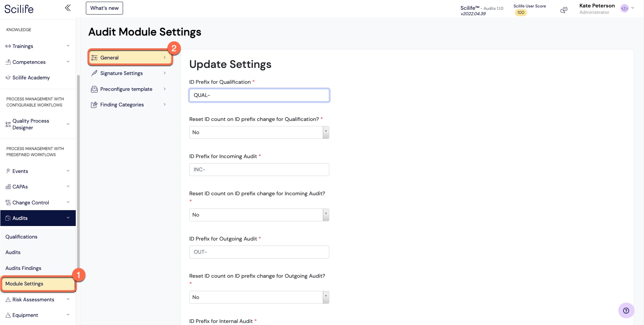Open Scilife Academy from the sidebar

(x=31, y=78)
